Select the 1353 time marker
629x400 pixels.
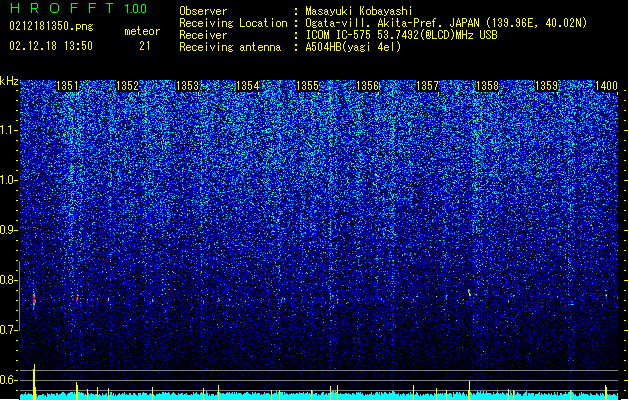187,86
